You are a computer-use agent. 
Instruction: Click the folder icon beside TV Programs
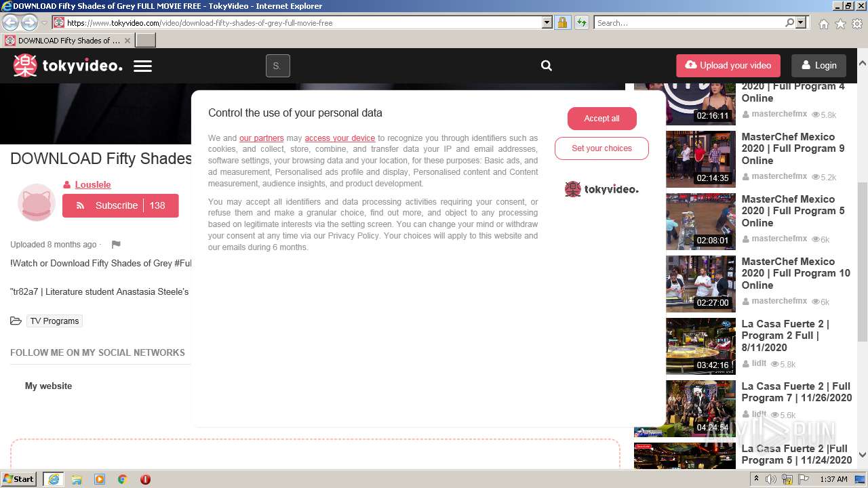tap(16, 321)
